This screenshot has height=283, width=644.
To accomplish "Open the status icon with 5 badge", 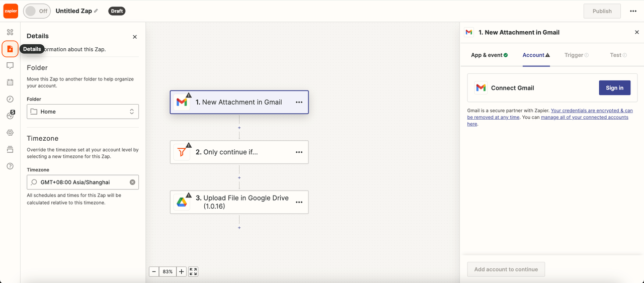I will (11, 115).
